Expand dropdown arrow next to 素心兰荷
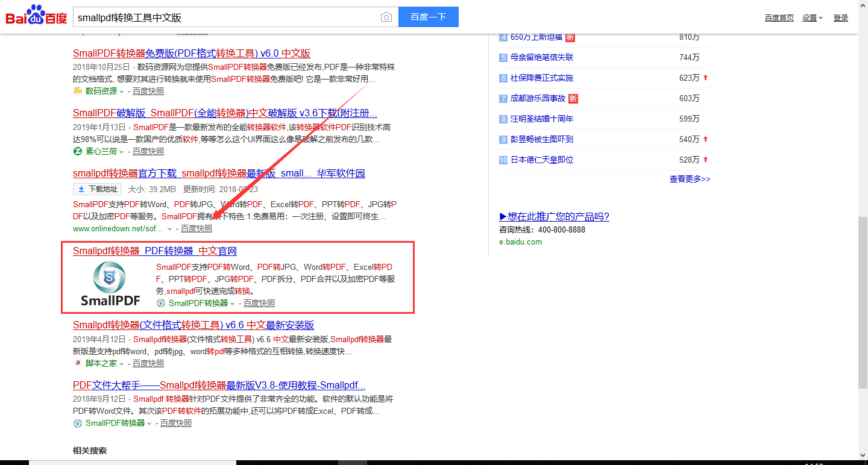 coord(121,152)
